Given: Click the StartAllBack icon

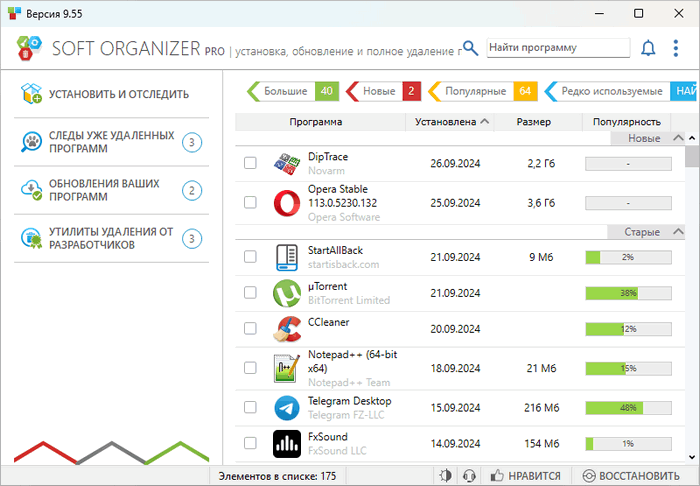Looking at the screenshot, I should (287, 258).
